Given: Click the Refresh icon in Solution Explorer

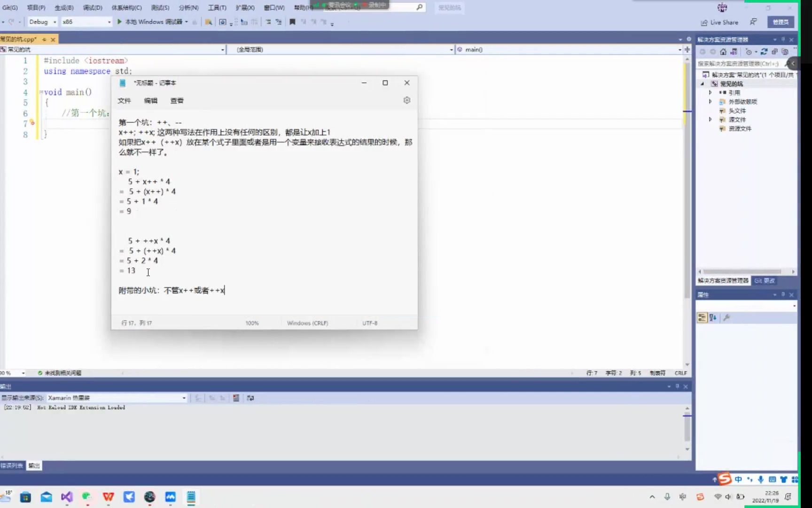Looking at the screenshot, I should click(x=765, y=52).
